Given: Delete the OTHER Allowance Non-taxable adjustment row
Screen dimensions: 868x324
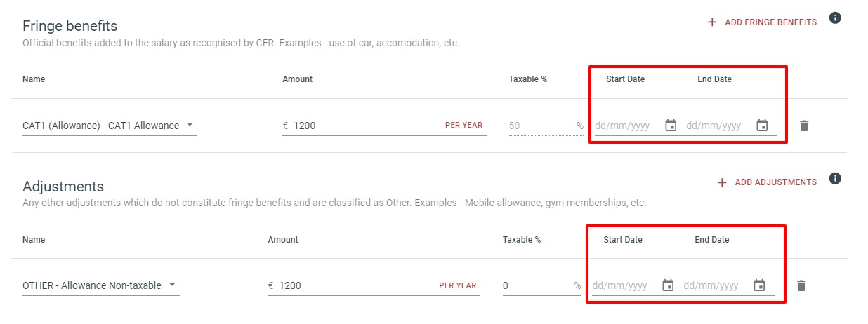Looking at the screenshot, I should [801, 285].
